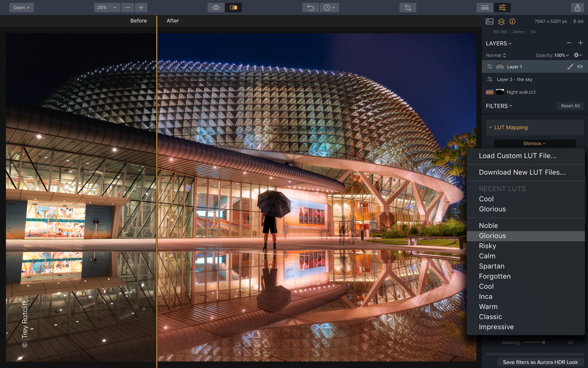Click the filter sliders panel icon
The width and height of the screenshot is (588, 368).
point(502,7)
